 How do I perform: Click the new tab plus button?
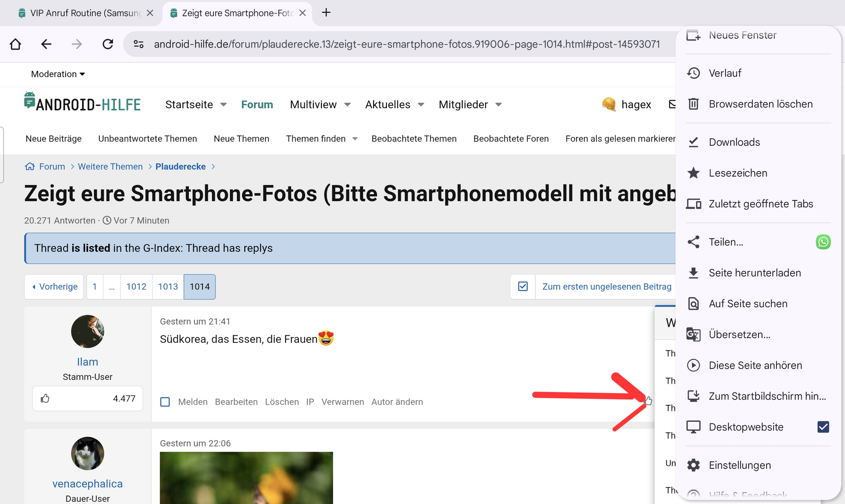pos(326,13)
